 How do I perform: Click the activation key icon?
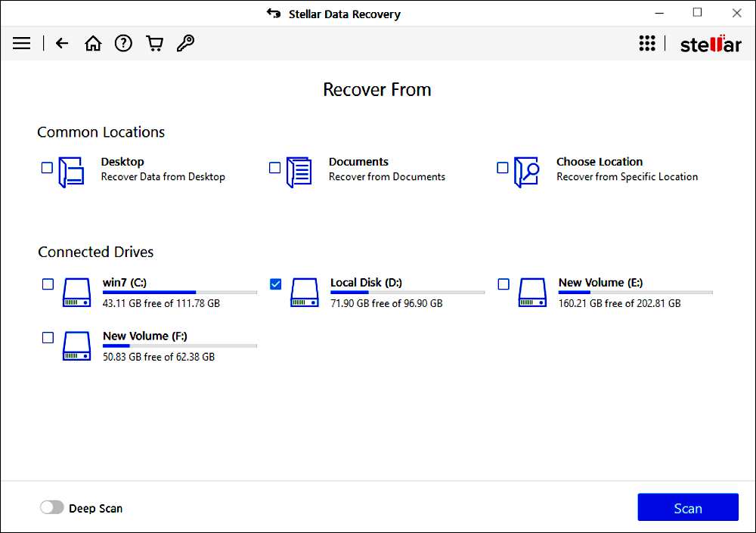click(x=185, y=44)
